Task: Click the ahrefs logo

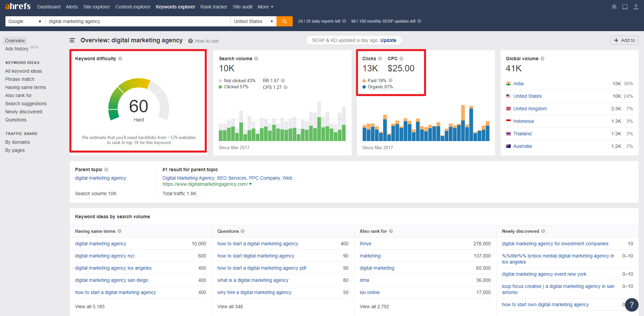Action: point(18,6)
